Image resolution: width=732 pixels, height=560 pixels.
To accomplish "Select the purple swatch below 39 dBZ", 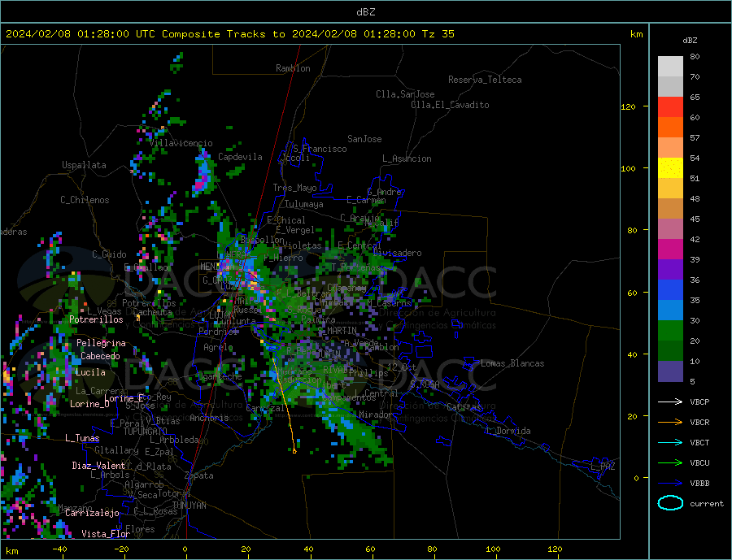I will 670,270.
